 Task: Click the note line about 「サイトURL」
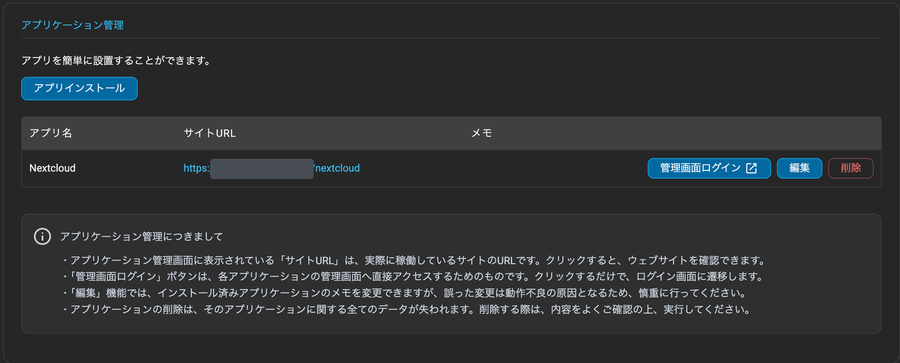413,260
